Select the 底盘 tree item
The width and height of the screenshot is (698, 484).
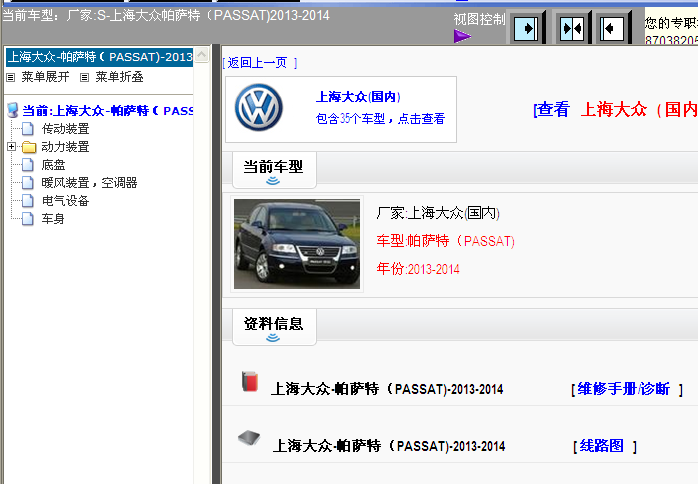53,165
